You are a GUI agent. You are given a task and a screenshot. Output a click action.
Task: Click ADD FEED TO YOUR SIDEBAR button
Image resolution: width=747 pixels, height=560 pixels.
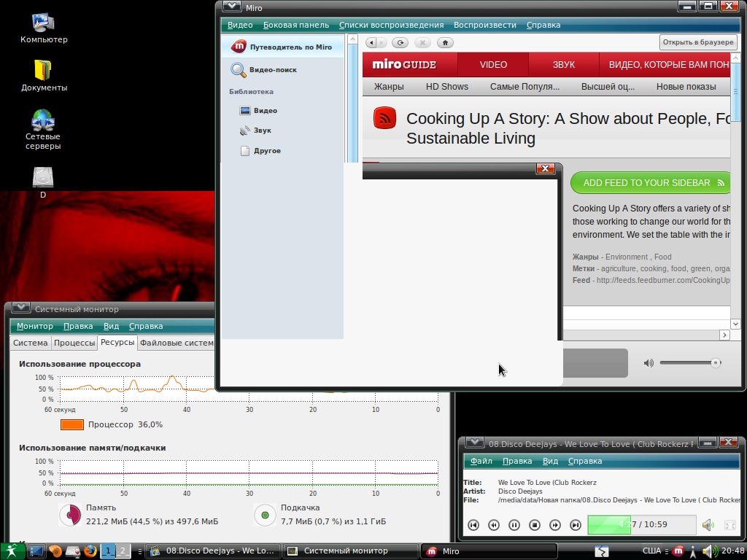click(x=650, y=183)
